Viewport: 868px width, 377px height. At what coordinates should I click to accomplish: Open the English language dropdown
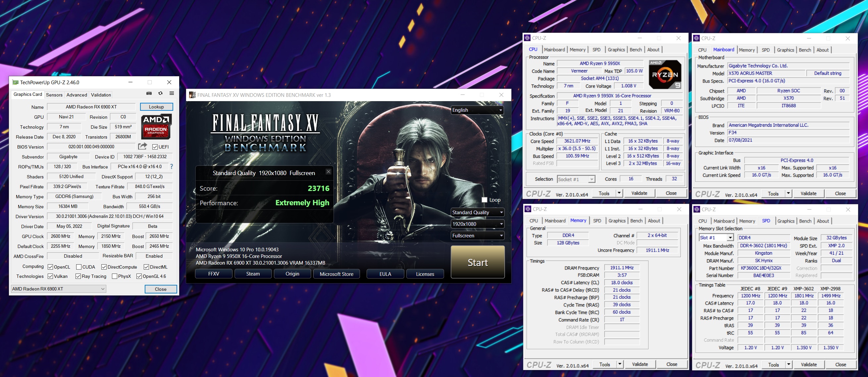point(477,110)
